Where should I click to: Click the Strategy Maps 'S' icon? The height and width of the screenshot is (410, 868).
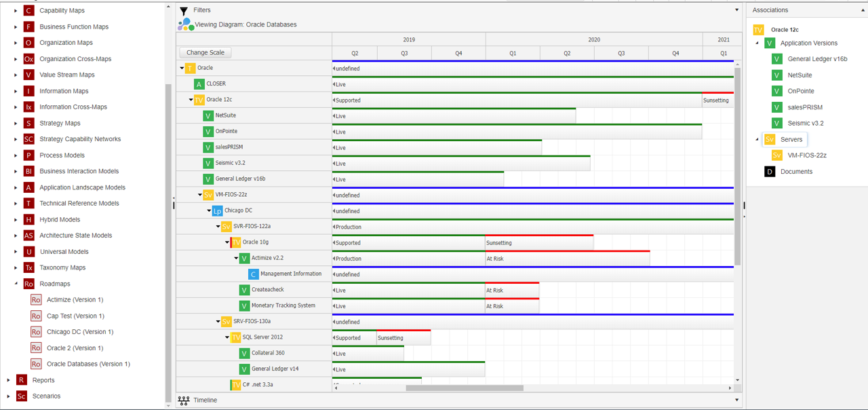coord(28,123)
